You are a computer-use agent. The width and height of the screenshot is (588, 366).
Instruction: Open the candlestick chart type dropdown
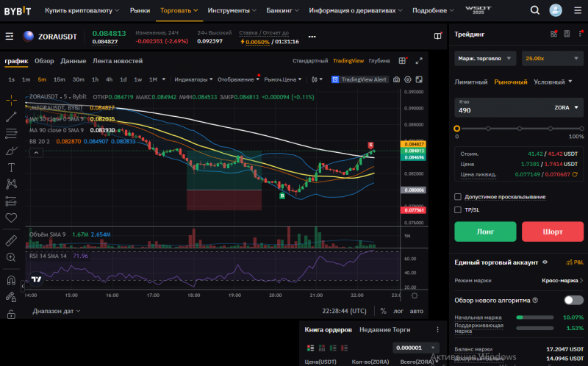click(317, 79)
